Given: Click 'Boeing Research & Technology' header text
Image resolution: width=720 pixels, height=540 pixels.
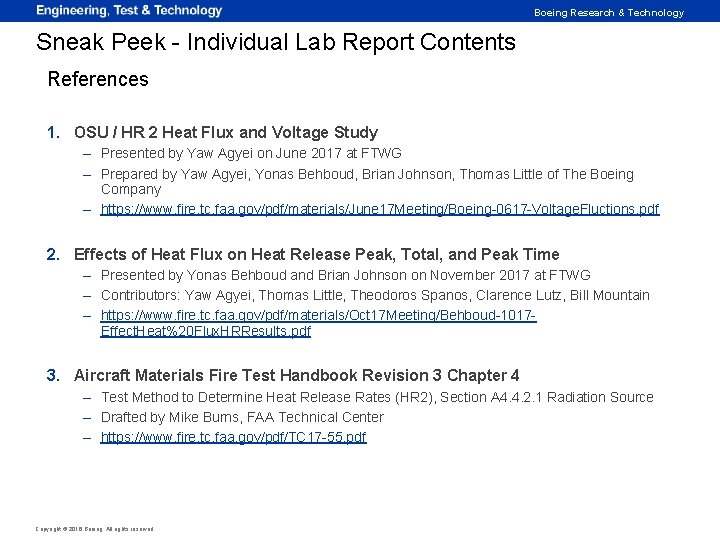Looking at the screenshot, I should pyautogui.click(x=609, y=12).
